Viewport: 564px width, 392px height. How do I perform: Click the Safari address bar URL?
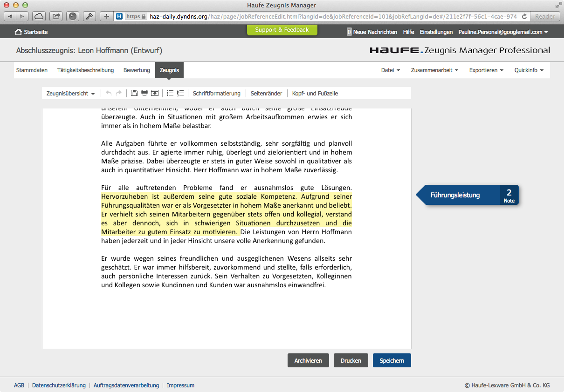click(333, 16)
